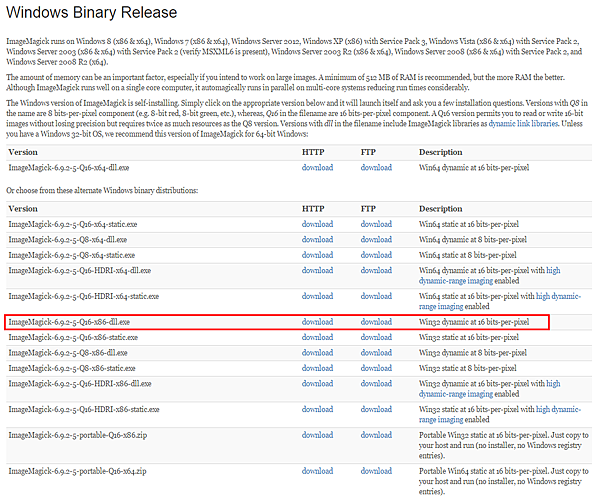
Task: Click FTP download for Q8-x86-dll.exe
Action: [376, 352]
